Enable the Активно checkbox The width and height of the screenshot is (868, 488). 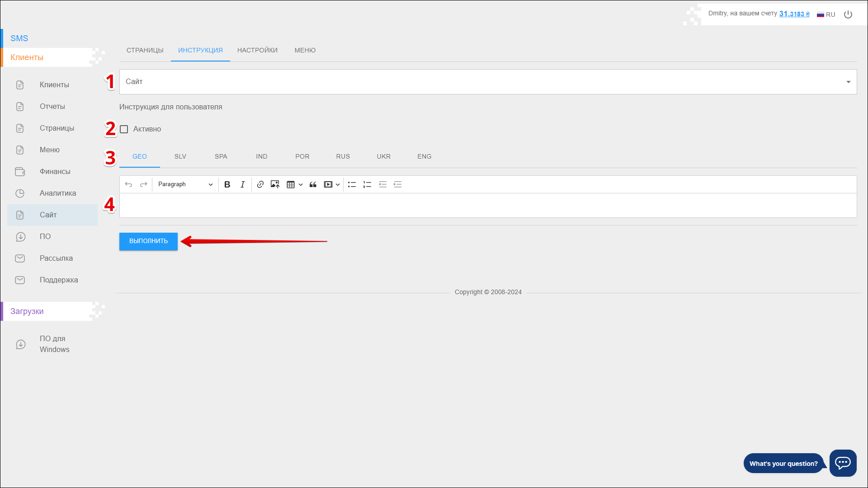tap(124, 129)
